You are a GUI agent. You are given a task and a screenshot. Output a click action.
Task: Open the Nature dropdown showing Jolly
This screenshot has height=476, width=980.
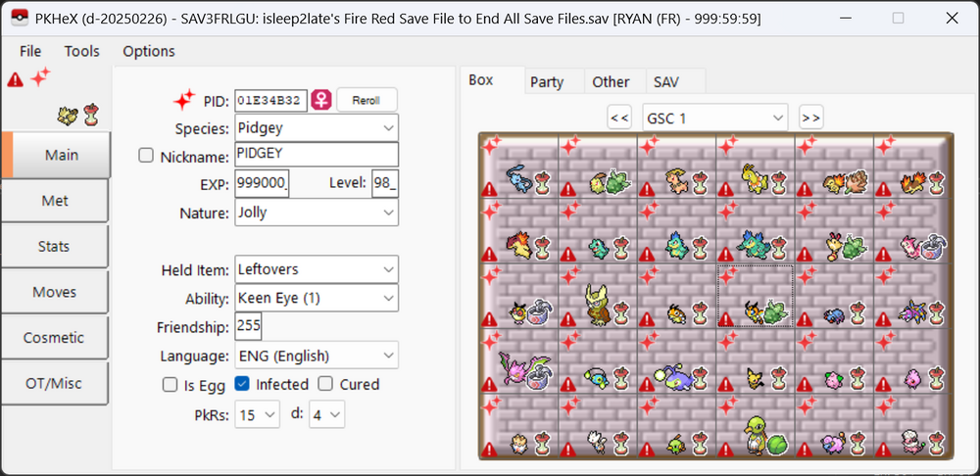pos(317,213)
